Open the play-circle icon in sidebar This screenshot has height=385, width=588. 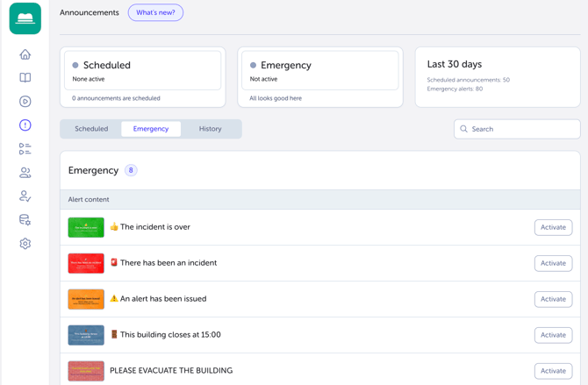click(x=25, y=101)
